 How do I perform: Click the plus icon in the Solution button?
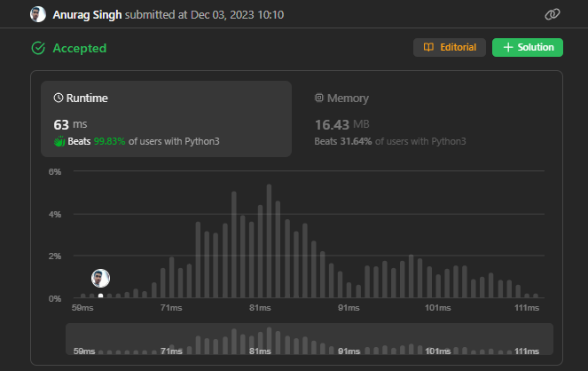point(508,47)
